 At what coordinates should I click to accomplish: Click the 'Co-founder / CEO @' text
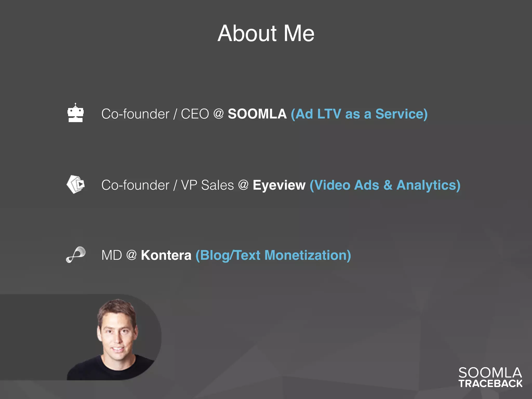pyautogui.click(x=162, y=114)
